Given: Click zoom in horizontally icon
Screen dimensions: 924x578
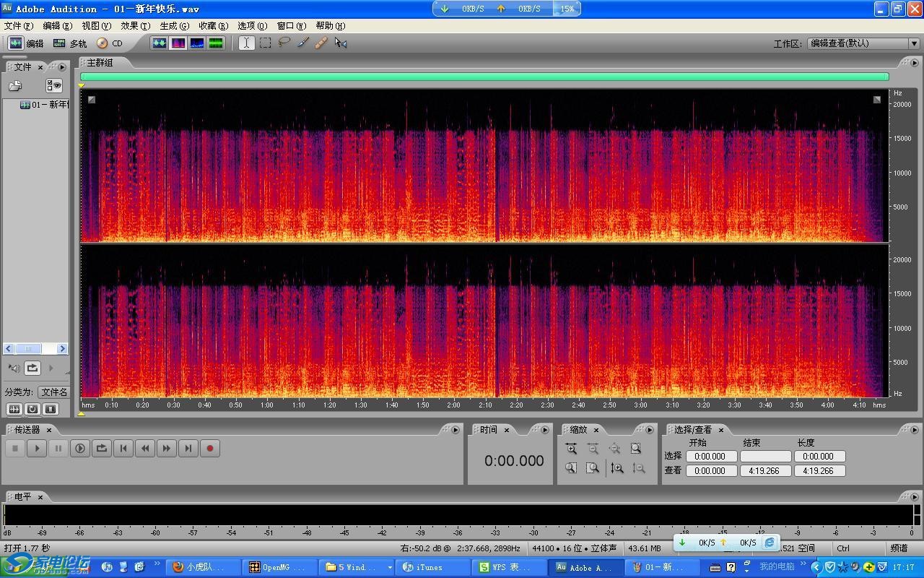Looking at the screenshot, I should [571, 449].
